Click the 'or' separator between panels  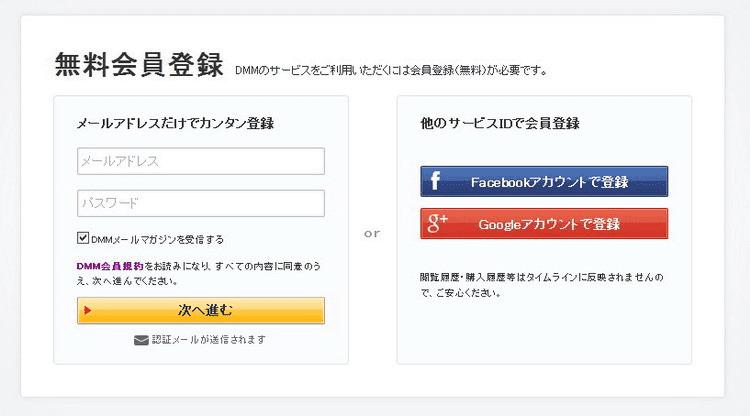pos(372,233)
